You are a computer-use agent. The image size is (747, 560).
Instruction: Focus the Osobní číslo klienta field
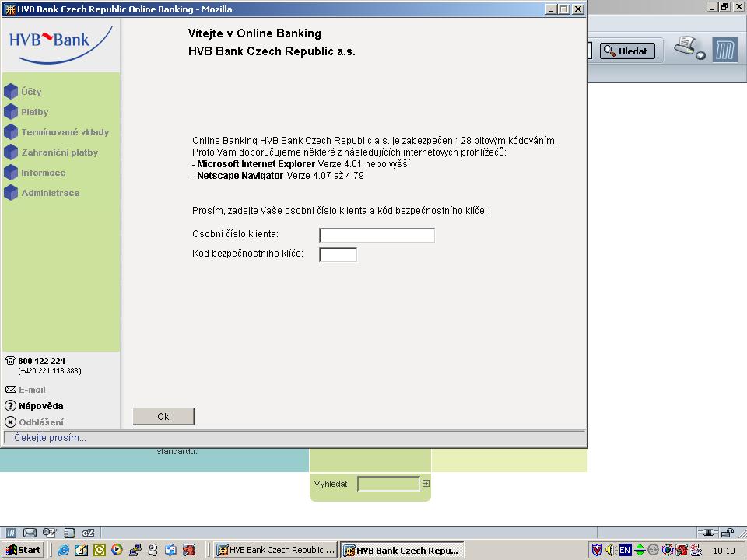click(377, 235)
